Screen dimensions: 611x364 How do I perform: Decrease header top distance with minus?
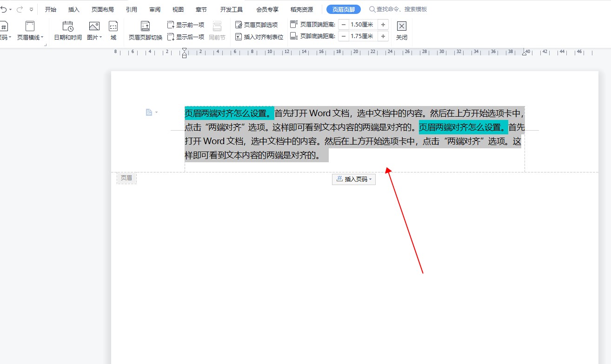coord(343,25)
